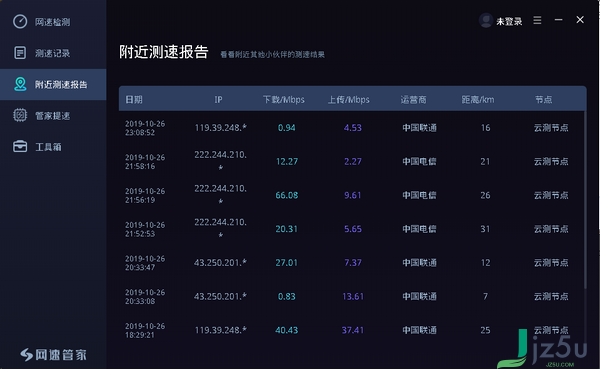The width and height of the screenshot is (600, 369).
Task: Minimize the window
Action: pyautogui.click(x=559, y=20)
